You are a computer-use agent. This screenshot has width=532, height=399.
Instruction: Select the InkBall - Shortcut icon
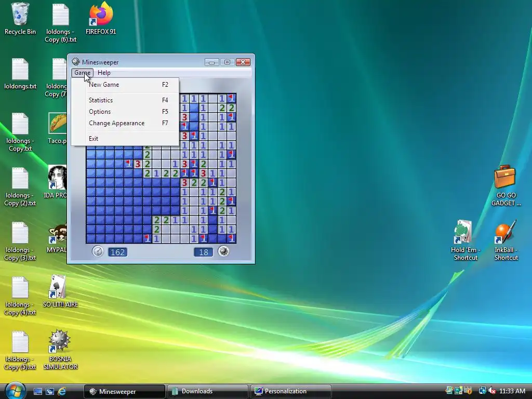506,232
